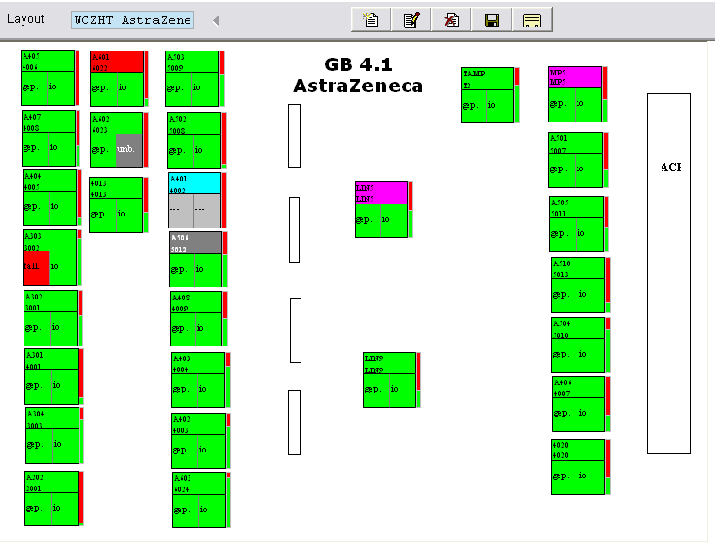Select the TAMP machine tile

[487, 95]
